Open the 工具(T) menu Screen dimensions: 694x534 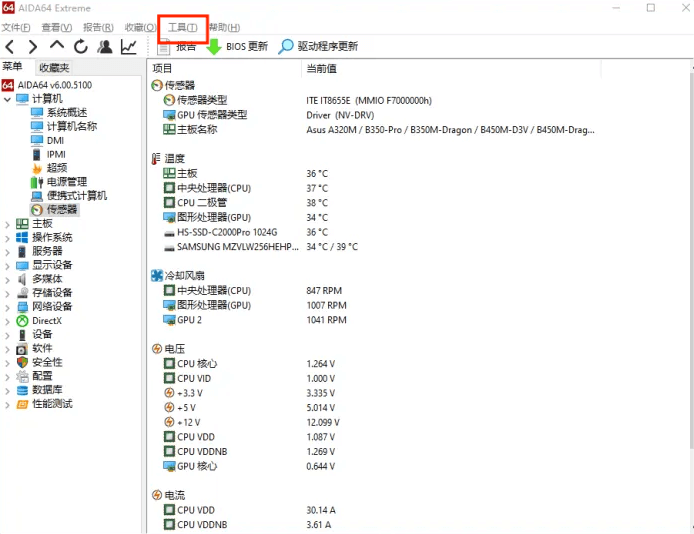(183, 27)
